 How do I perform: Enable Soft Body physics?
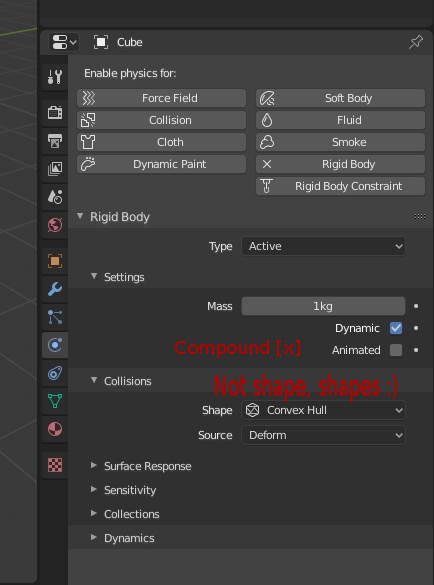tap(340, 98)
